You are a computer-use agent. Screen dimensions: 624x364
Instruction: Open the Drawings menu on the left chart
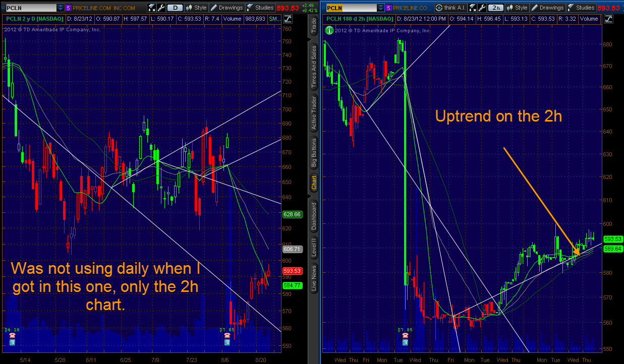[x=227, y=8]
